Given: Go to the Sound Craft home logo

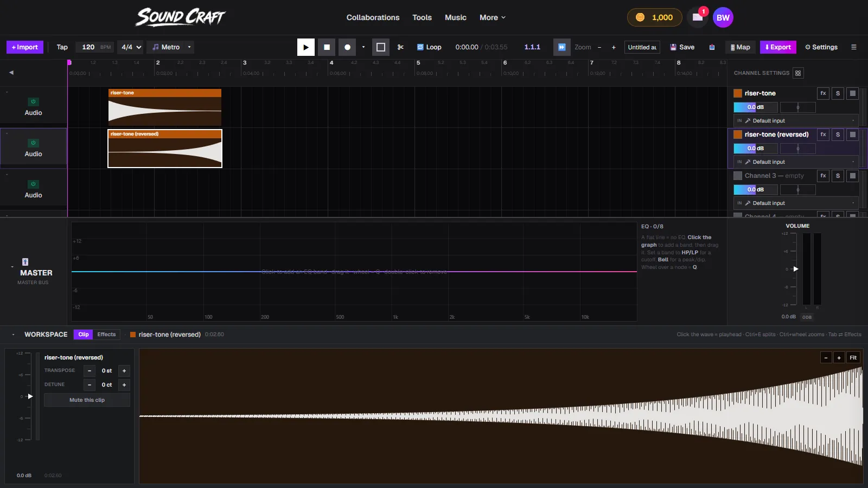Looking at the screenshot, I should click(x=180, y=17).
